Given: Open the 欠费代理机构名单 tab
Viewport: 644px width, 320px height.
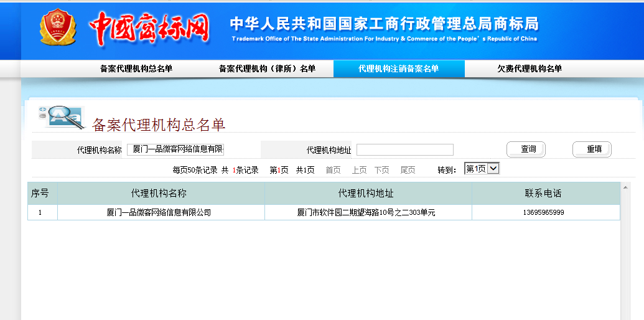Looking at the screenshot, I should click(x=530, y=69).
